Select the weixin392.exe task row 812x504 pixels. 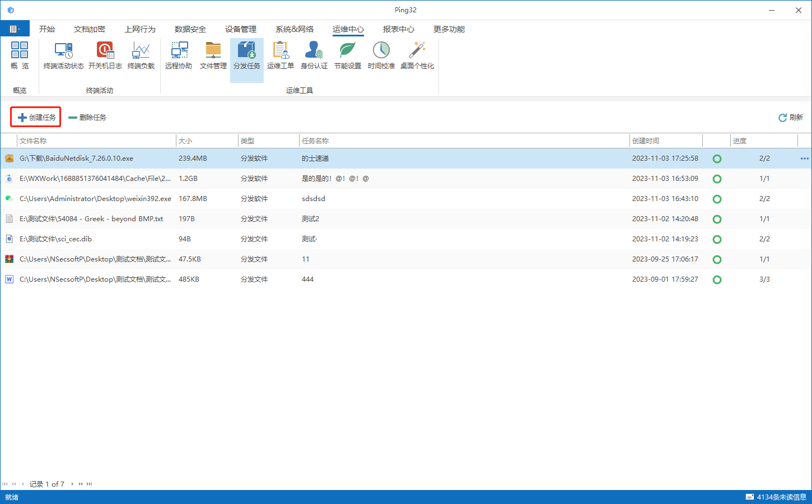click(406, 199)
